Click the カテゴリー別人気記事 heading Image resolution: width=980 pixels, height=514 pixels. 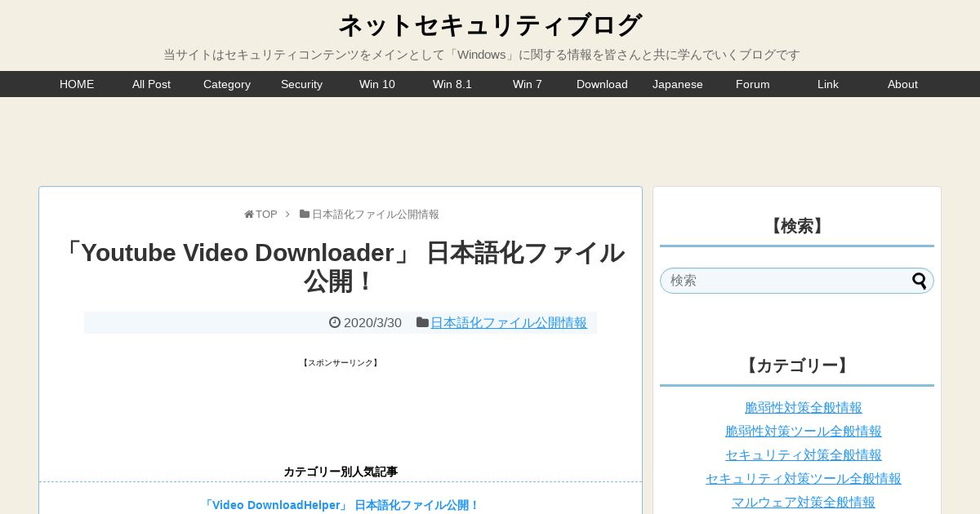point(341,472)
